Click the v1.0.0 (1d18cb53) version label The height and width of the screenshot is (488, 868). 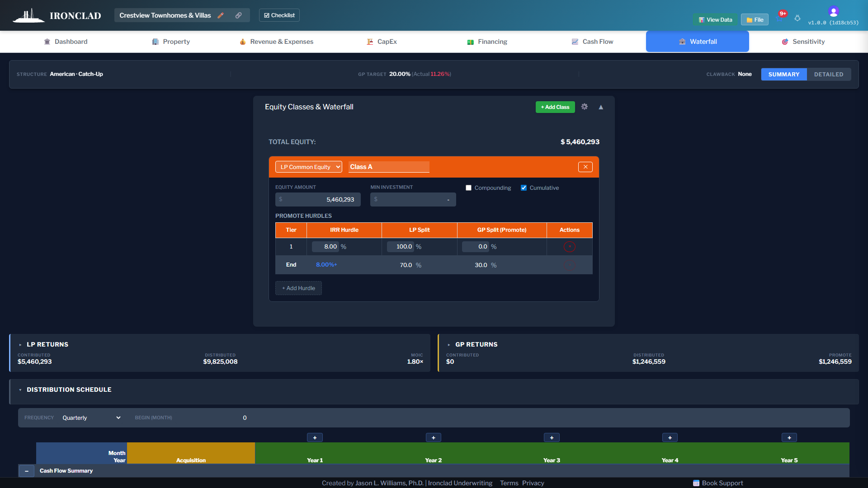click(x=833, y=23)
